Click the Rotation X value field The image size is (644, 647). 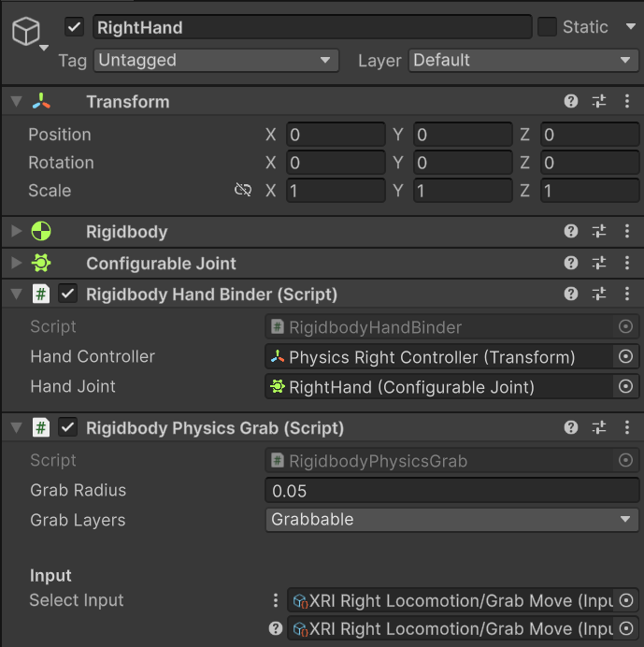click(x=336, y=163)
